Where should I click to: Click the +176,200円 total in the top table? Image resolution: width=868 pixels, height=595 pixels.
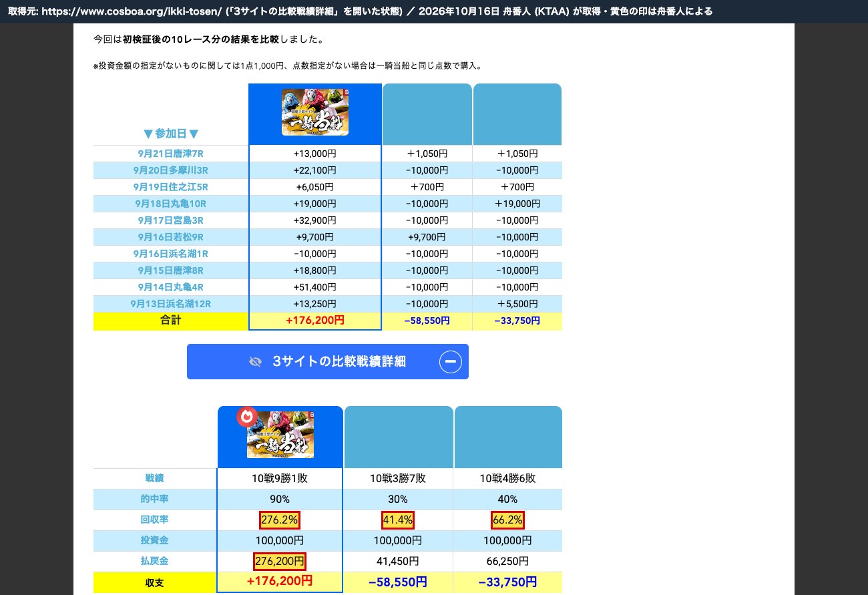315,320
